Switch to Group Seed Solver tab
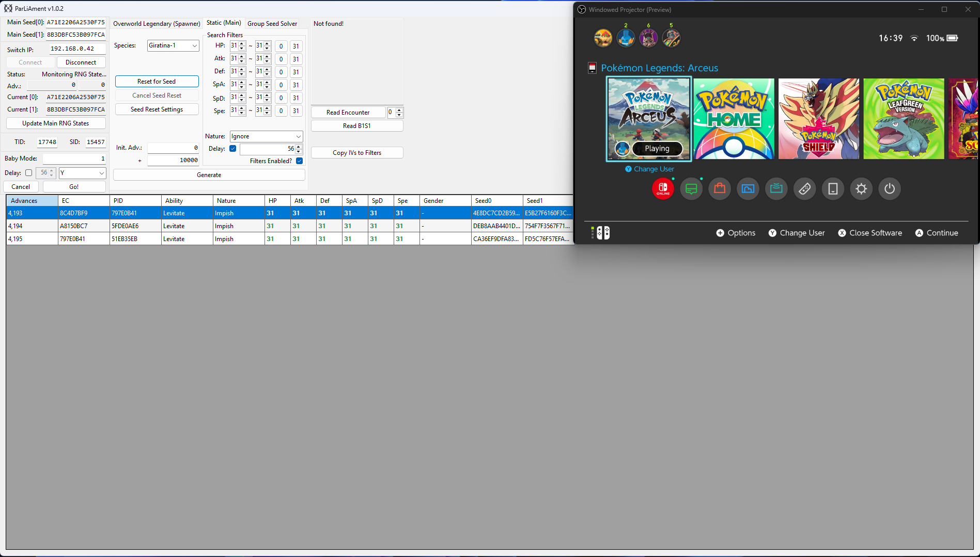 (272, 24)
